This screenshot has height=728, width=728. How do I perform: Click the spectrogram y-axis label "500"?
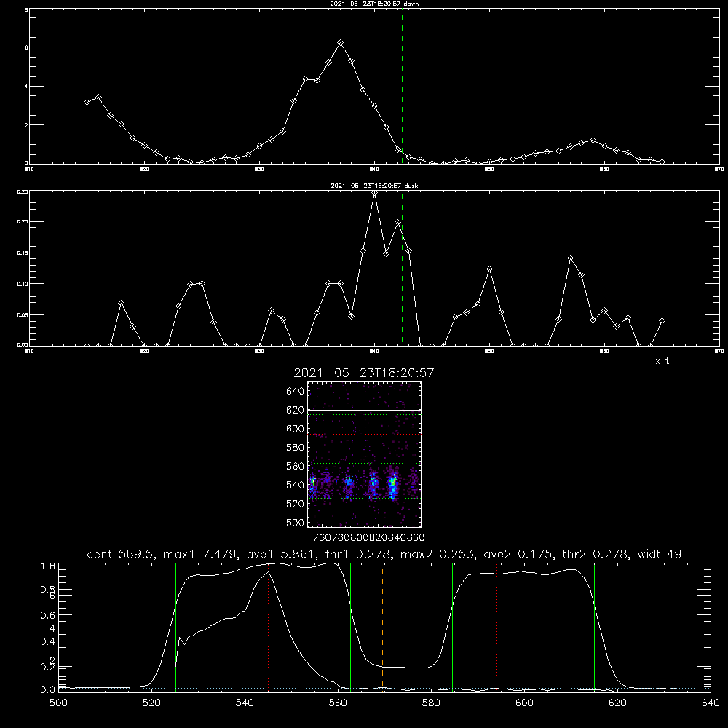pos(296,523)
